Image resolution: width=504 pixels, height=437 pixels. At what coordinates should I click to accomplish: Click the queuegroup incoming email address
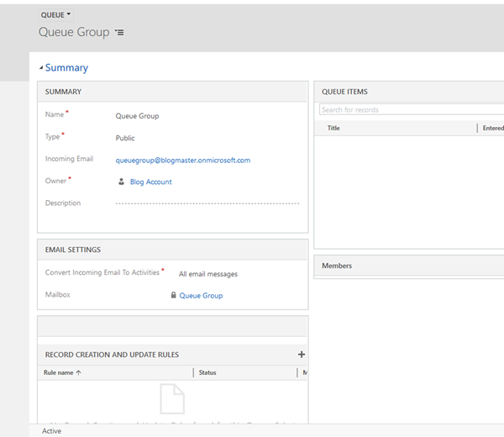(x=182, y=160)
